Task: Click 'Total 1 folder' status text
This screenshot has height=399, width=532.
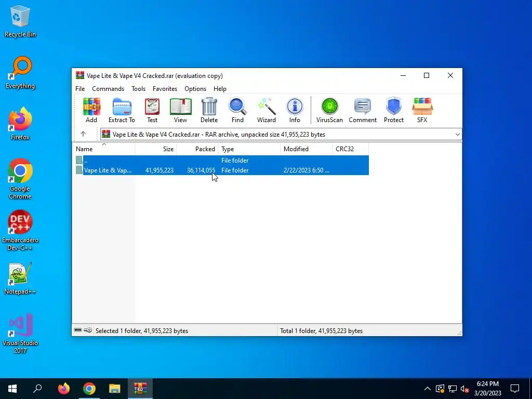Action: 321,331
